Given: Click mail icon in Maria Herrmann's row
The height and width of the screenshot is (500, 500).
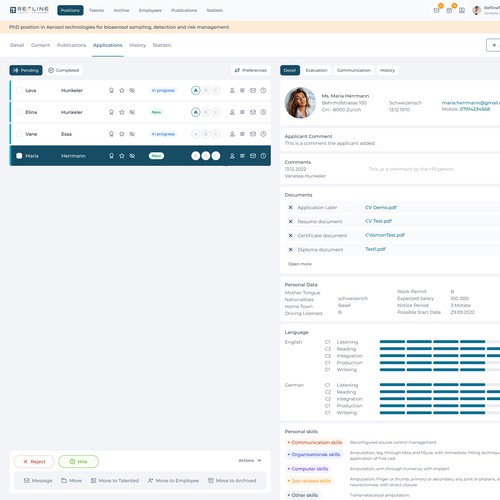Looking at the screenshot, I should [253, 156].
